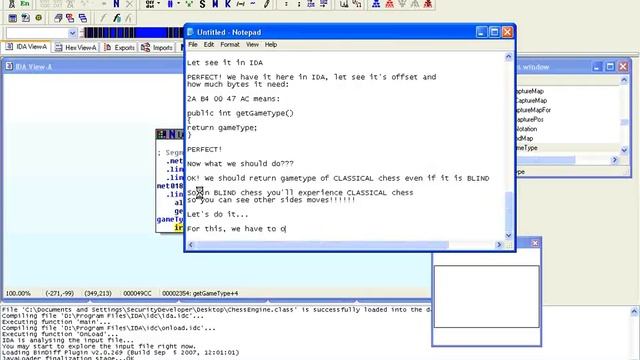Viewport: 640px width, 360px height.
Task: Click names window scrollbar down arrow
Action: coord(624,150)
